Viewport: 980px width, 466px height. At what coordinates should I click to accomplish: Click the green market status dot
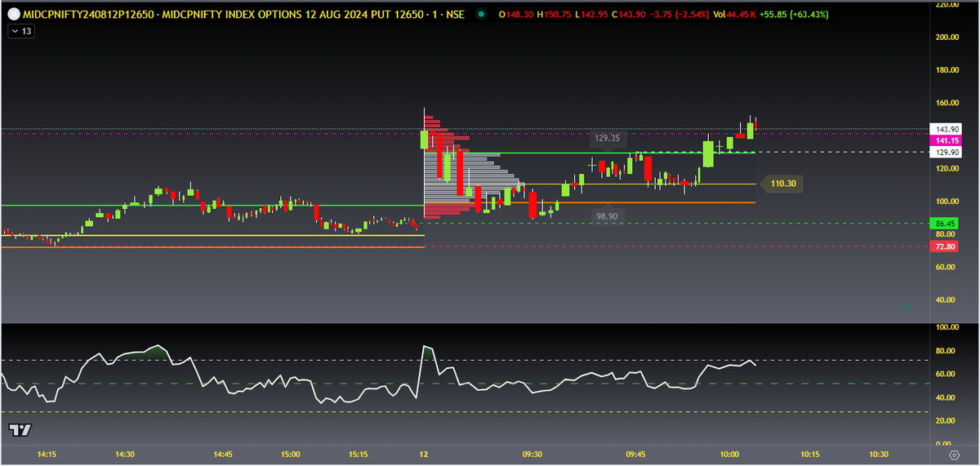[483, 14]
